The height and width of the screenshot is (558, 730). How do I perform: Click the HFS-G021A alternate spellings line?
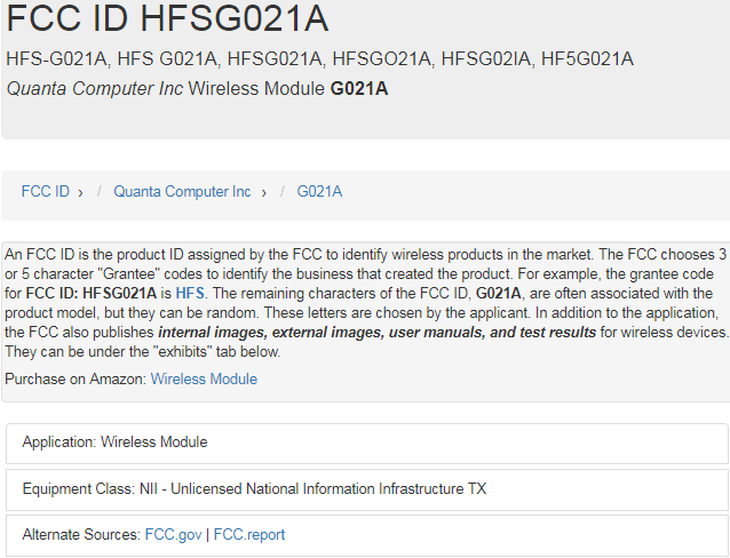(x=319, y=59)
